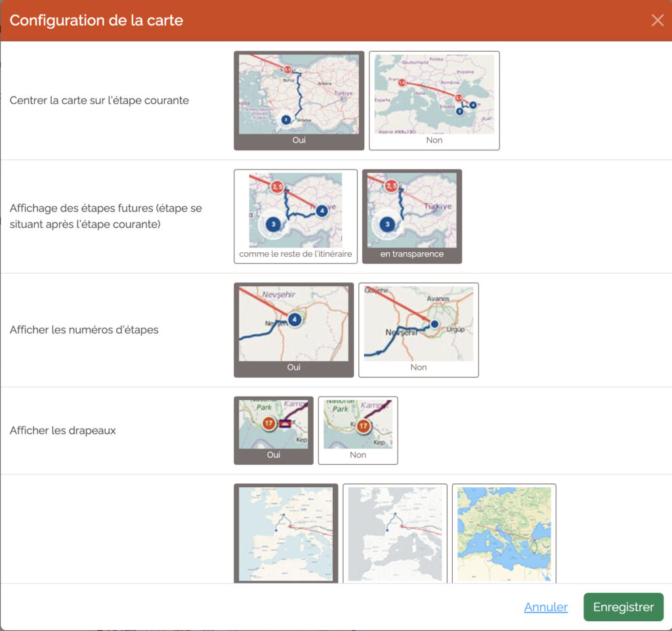Click the 'Configuration de la carte' title
Viewport: 672px width, 631px height.
(x=96, y=20)
